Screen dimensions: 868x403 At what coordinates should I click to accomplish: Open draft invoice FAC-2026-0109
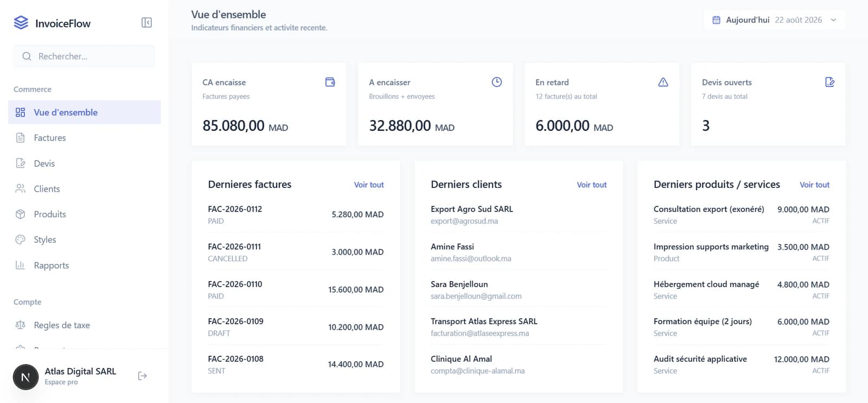pos(296,327)
